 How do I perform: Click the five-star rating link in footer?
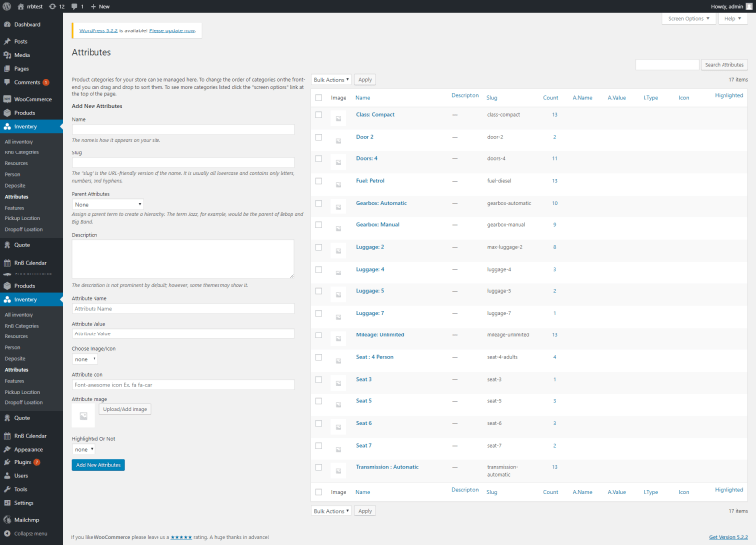point(181,537)
